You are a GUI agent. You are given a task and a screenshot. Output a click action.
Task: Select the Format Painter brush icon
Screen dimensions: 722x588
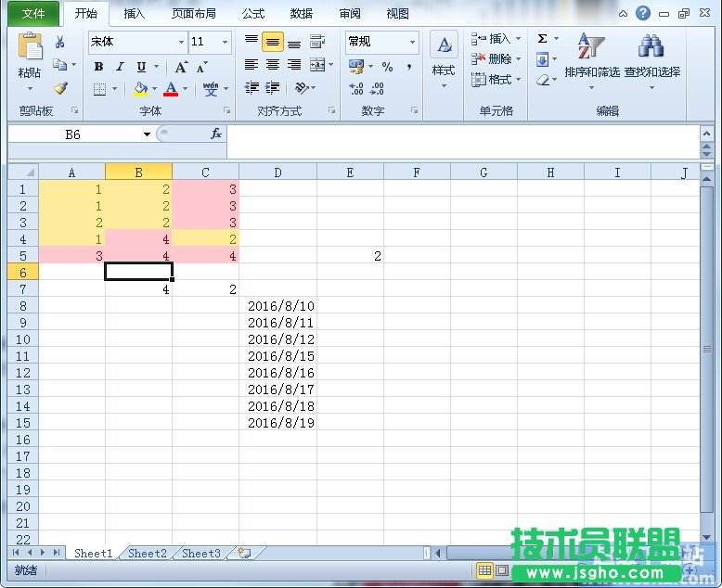tap(60, 89)
